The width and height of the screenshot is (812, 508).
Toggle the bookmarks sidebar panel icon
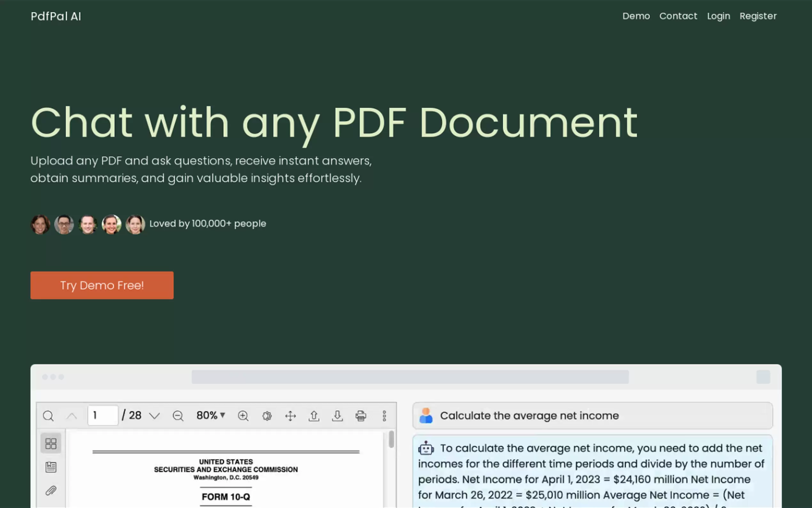point(51,467)
